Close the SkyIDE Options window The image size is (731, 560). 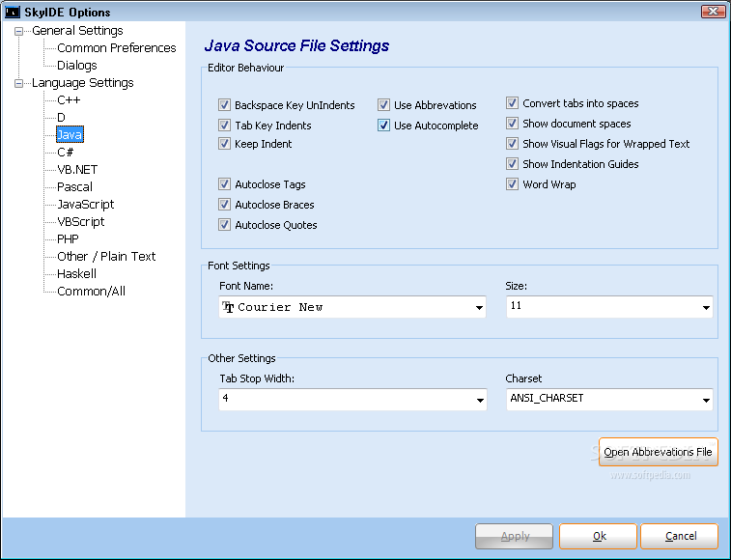pos(714,12)
